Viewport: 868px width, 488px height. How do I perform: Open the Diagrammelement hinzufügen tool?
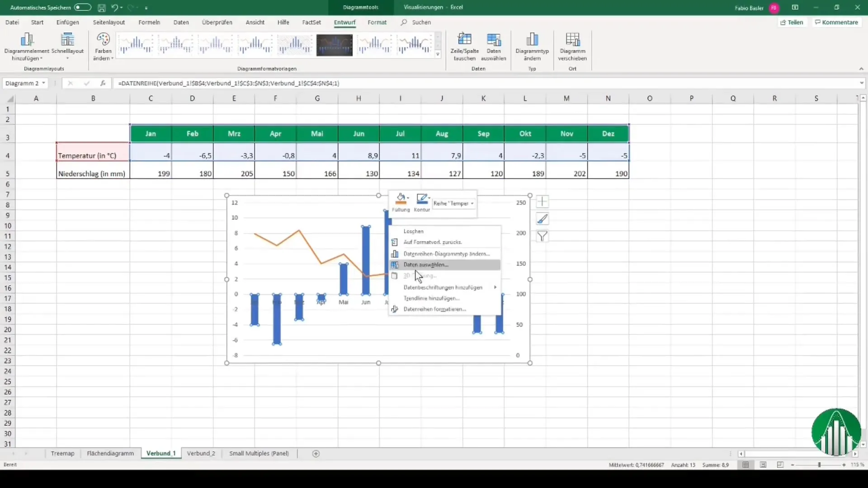[x=27, y=47]
